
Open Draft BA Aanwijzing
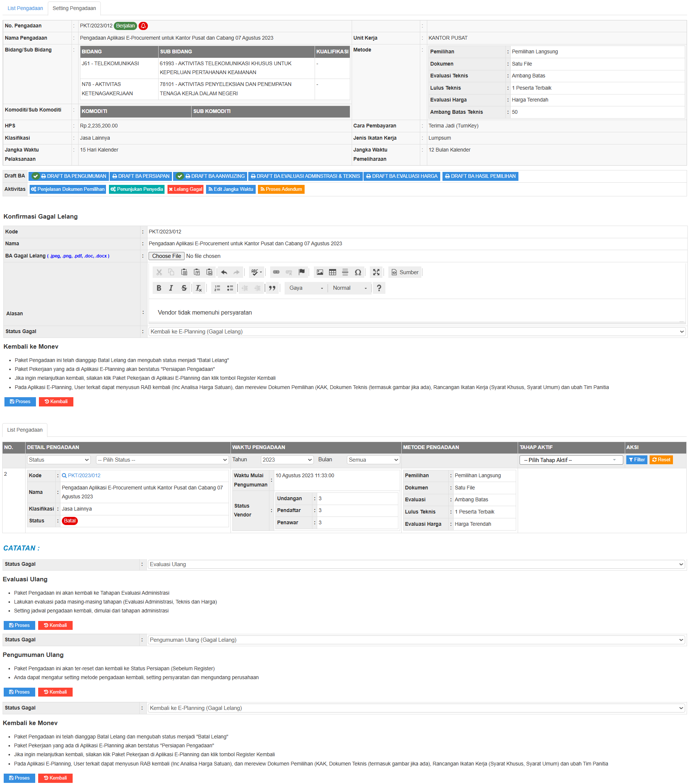click(210, 176)
